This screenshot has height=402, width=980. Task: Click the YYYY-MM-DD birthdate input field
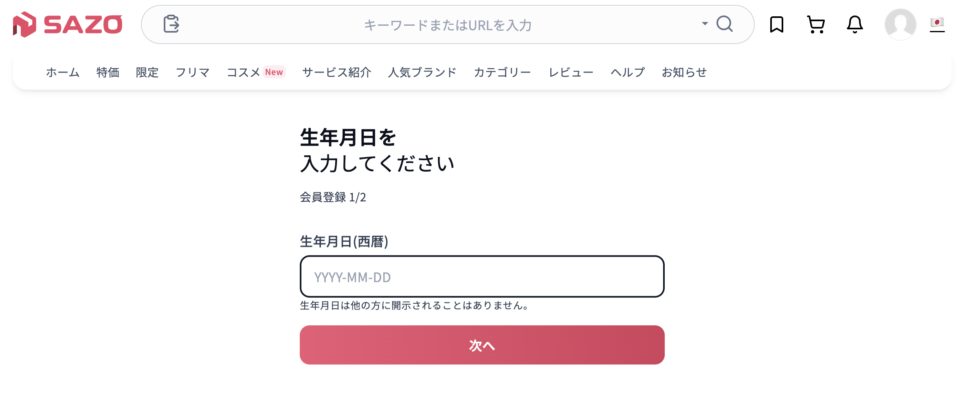tap(482, 277)
